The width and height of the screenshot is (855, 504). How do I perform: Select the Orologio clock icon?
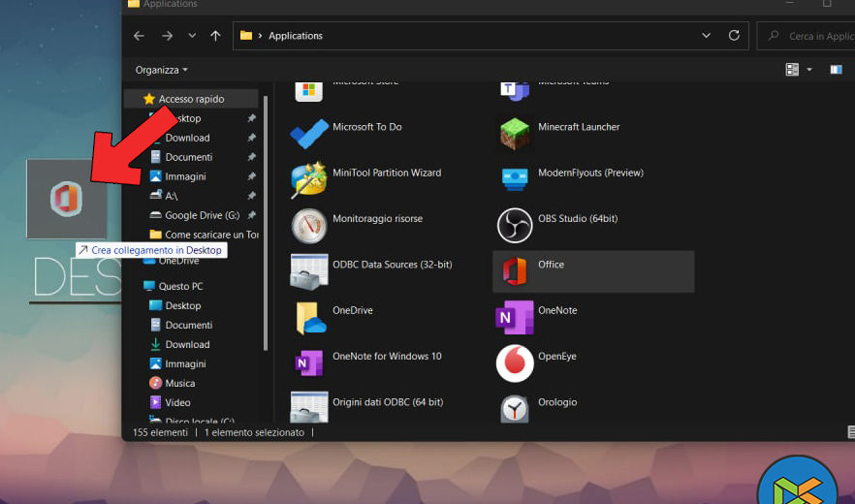click(515, 408)
